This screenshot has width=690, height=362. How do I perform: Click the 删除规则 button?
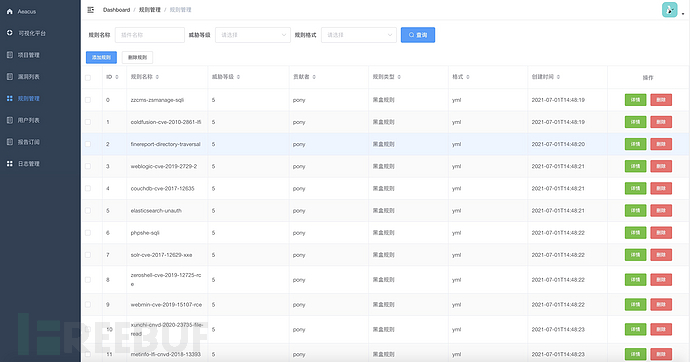pyautogui.click(x=137, y=57)
